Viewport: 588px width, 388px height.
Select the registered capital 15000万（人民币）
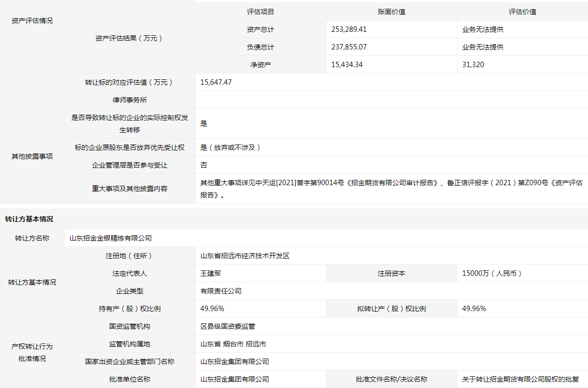(493, 273)
